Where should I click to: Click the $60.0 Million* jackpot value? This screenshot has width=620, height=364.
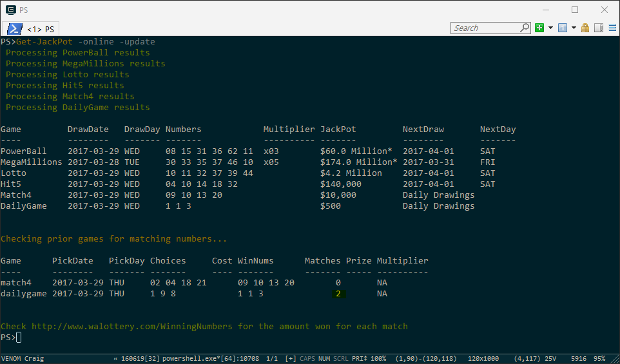356,151
